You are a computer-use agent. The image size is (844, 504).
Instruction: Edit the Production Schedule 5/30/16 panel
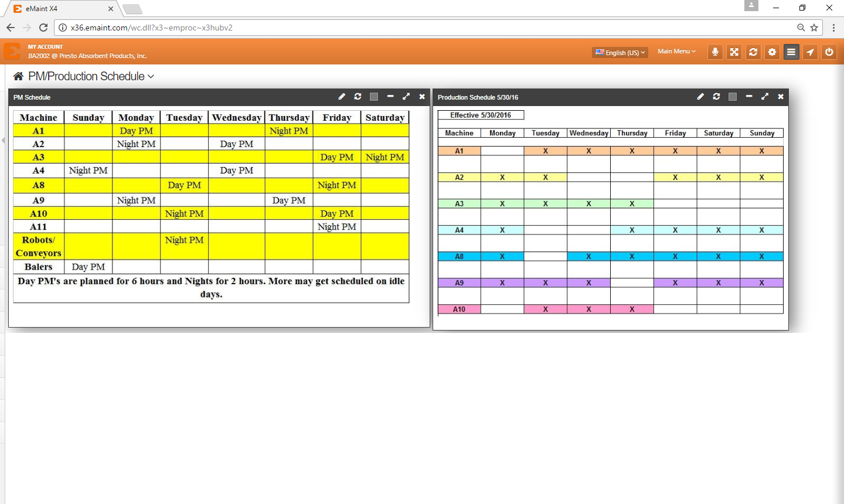700,97
